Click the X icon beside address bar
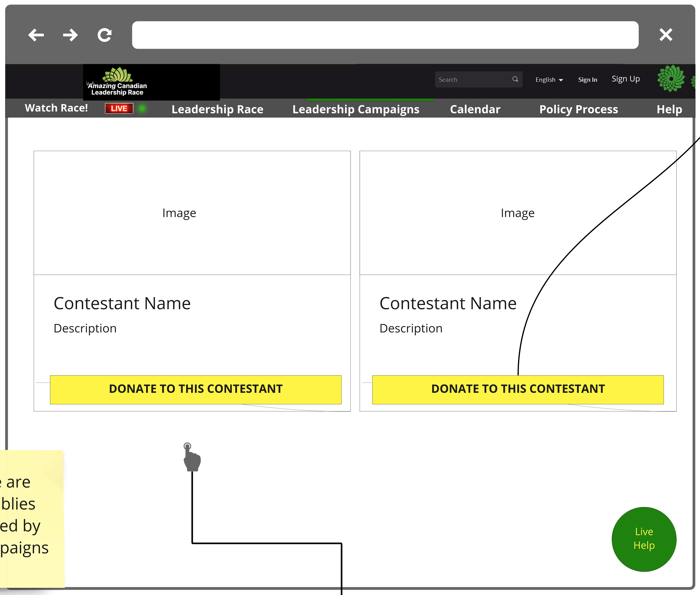Screen dimensions: 700x595 (666, 35)
